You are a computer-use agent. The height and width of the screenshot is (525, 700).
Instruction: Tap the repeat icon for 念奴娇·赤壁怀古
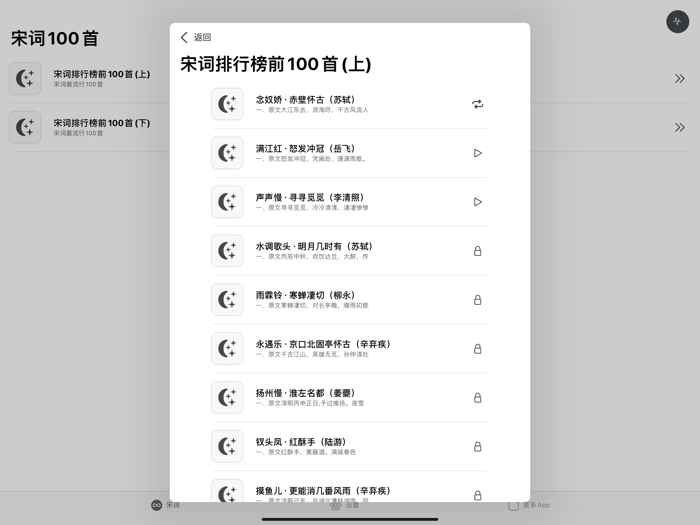477,104
